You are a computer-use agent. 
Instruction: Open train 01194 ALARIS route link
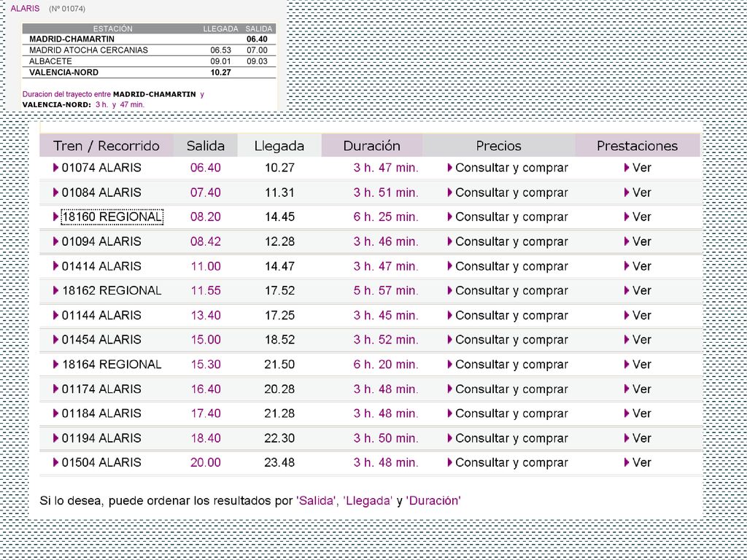point(101,438)
